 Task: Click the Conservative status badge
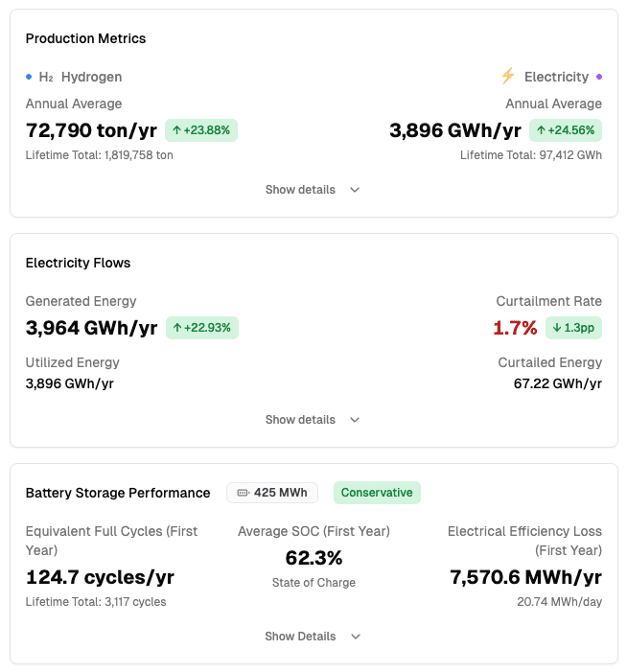coord(377,493)
